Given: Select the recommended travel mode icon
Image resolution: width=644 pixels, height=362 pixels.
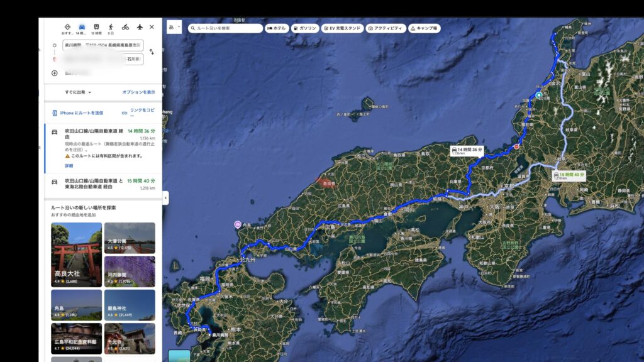Looking at the screenshot, I should pos(67,27).
